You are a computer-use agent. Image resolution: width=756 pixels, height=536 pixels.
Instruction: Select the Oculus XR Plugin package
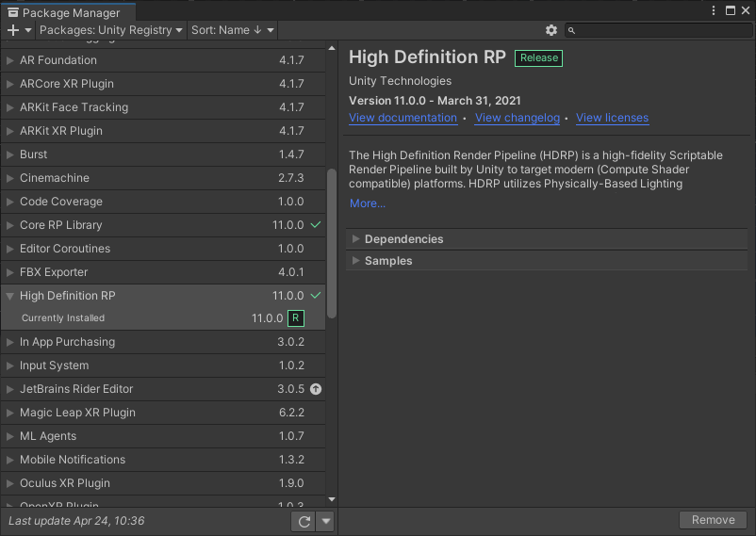163,484
